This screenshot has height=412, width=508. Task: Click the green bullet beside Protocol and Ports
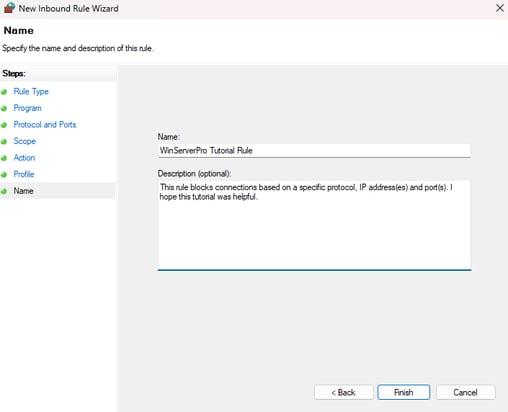point(4,125)
